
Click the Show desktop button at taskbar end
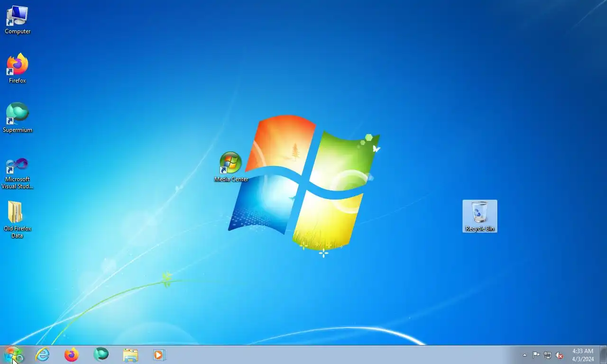coord(603,355)
